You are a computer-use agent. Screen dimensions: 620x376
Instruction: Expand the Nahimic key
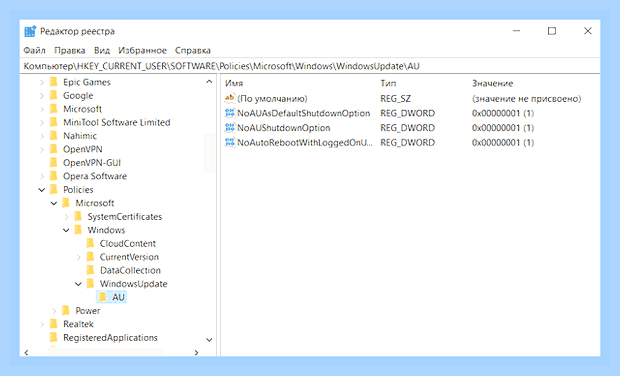[x=42, y=136]
